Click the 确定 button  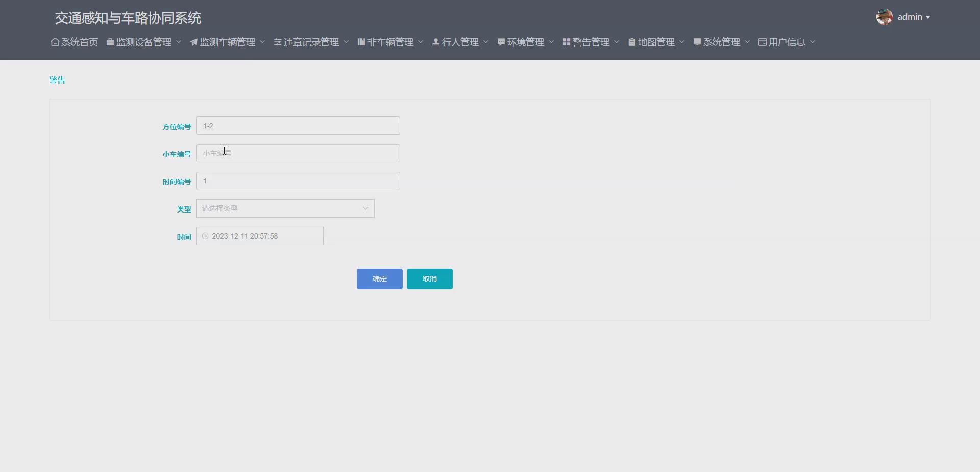(380, 279)
